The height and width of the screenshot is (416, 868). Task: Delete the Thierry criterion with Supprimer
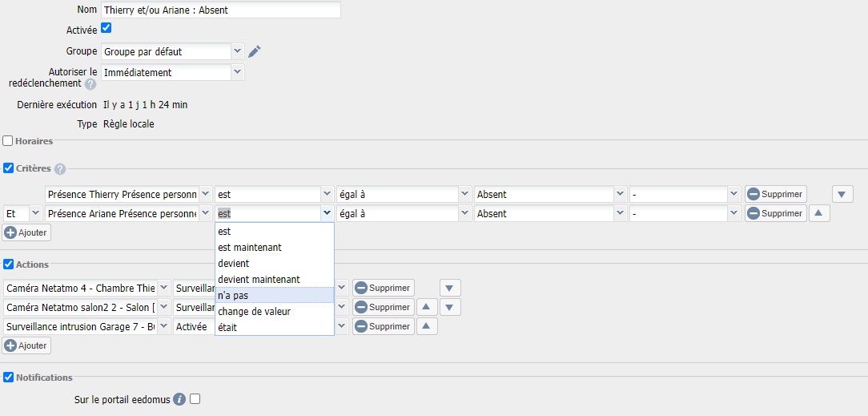coord(775,194)
